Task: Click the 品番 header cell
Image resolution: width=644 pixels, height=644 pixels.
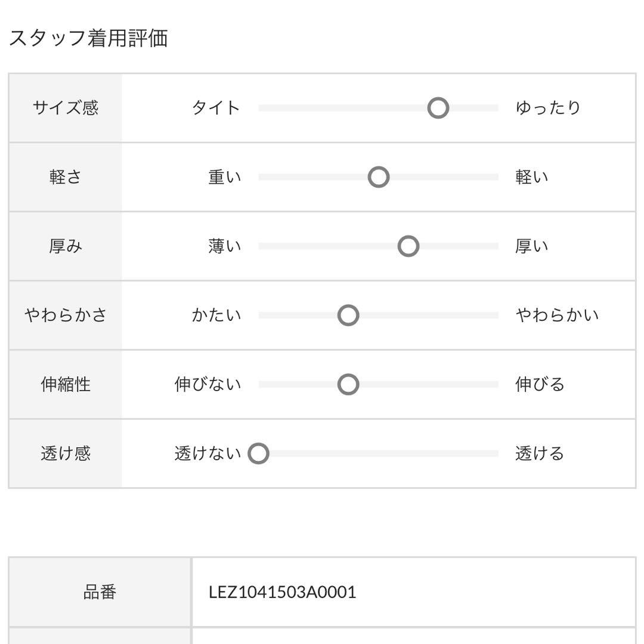Action: [100, 592]
